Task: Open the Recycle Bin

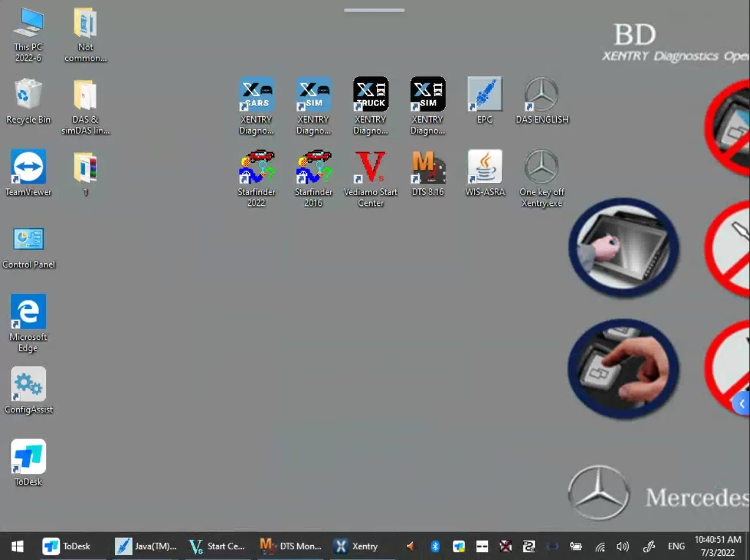Action: coord(28,101)
